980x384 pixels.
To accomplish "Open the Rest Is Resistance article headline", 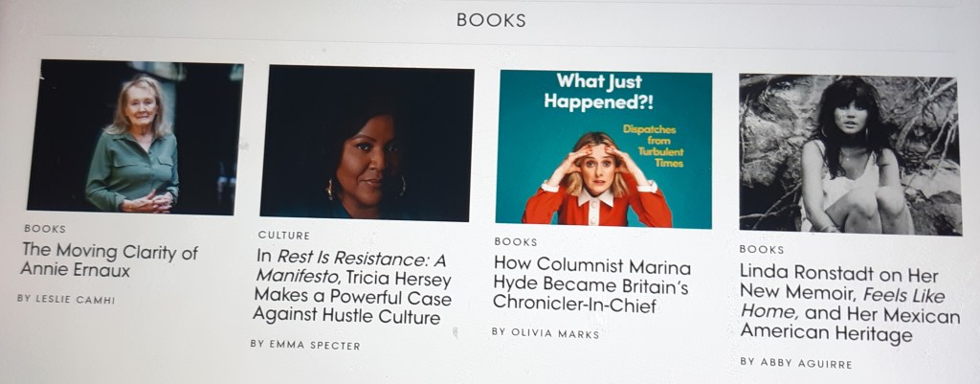I will tap(352, 286).
